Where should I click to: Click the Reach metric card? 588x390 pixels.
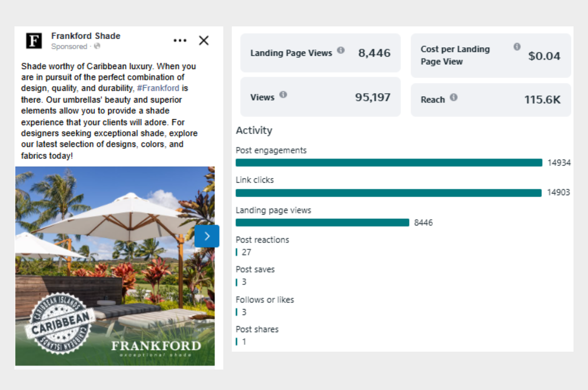[x=490, y=100]
